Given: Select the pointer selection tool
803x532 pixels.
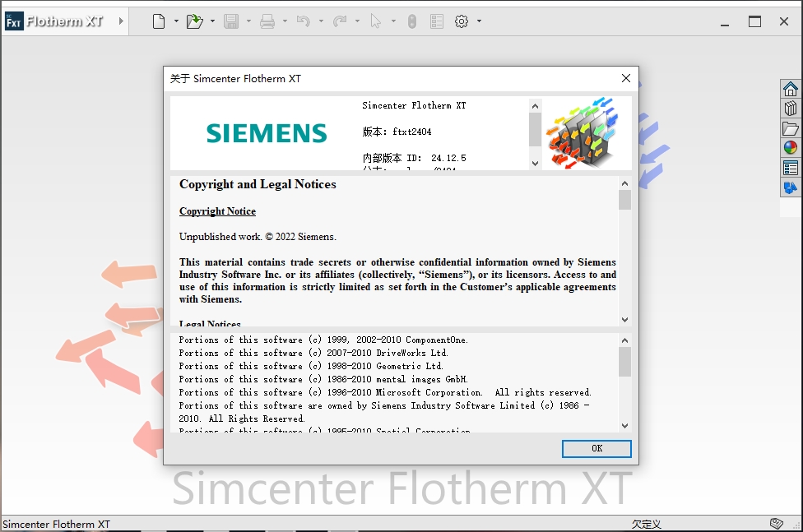Looking at the screenshot, I should [374, 21].
